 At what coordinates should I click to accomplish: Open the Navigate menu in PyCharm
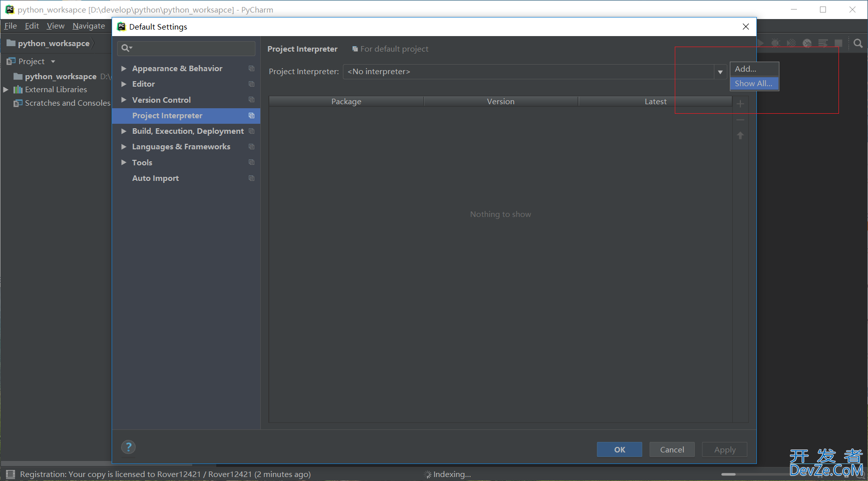(89, 26)
